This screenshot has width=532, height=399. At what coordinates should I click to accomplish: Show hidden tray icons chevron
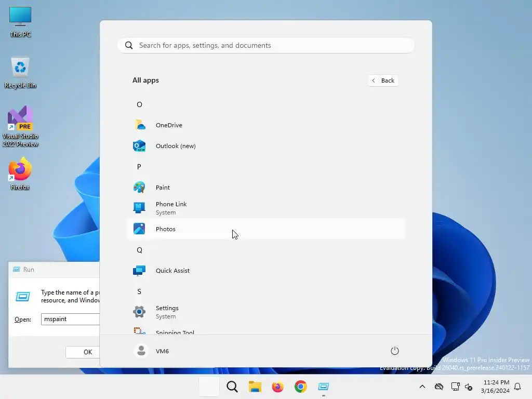click(x=422, y=387)
